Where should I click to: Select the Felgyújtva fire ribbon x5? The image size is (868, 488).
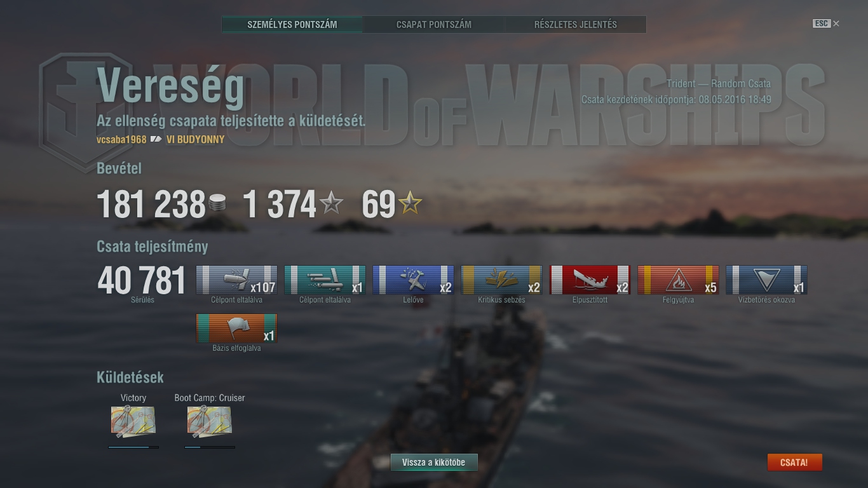click(678, 280)
